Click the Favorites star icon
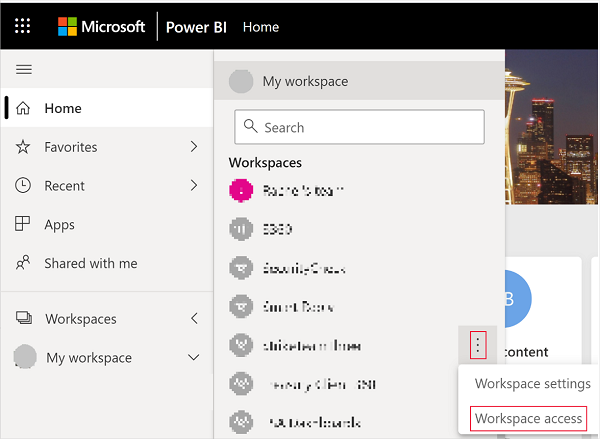 23,147
